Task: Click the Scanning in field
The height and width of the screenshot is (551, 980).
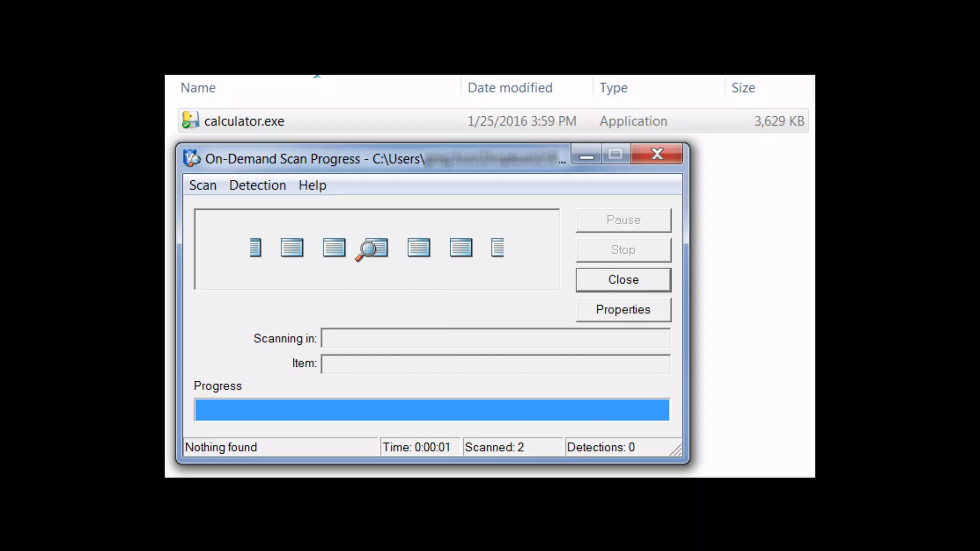Action: [495, 338]
